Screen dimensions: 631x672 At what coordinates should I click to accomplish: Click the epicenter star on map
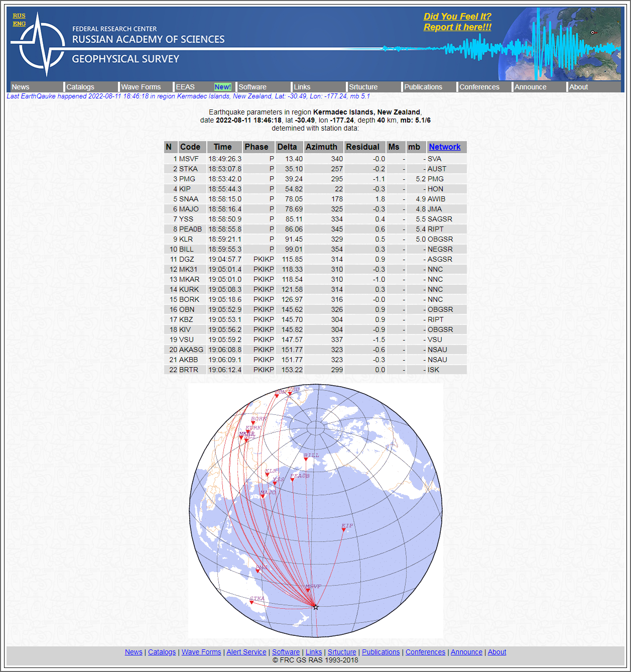coord(316,607)
